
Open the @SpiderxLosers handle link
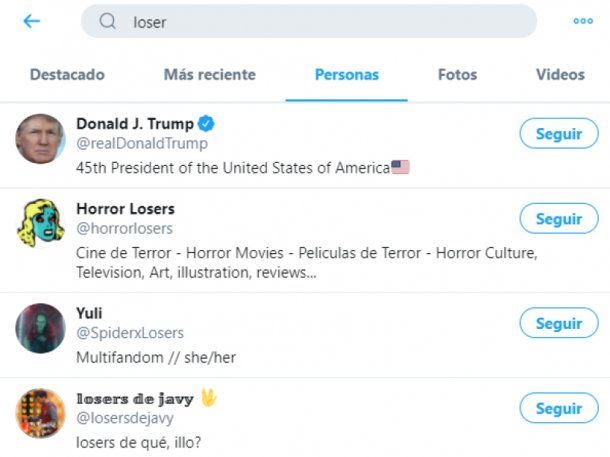pyautogui.click(x=130, y=333)
